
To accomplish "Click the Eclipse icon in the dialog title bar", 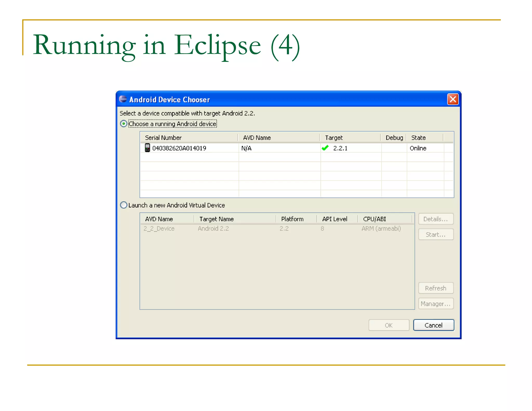I will click(x=123, y=99).
